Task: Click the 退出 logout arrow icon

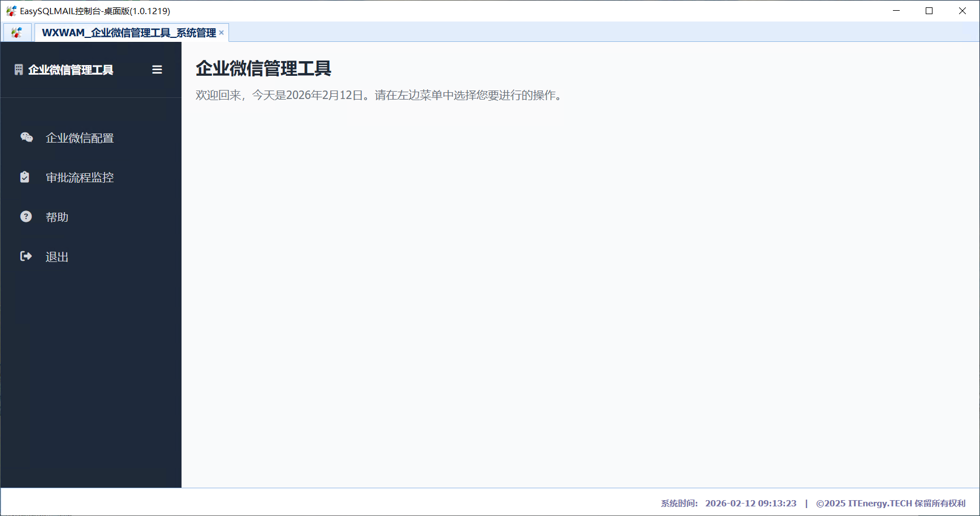Action: [x=26, y=256]
